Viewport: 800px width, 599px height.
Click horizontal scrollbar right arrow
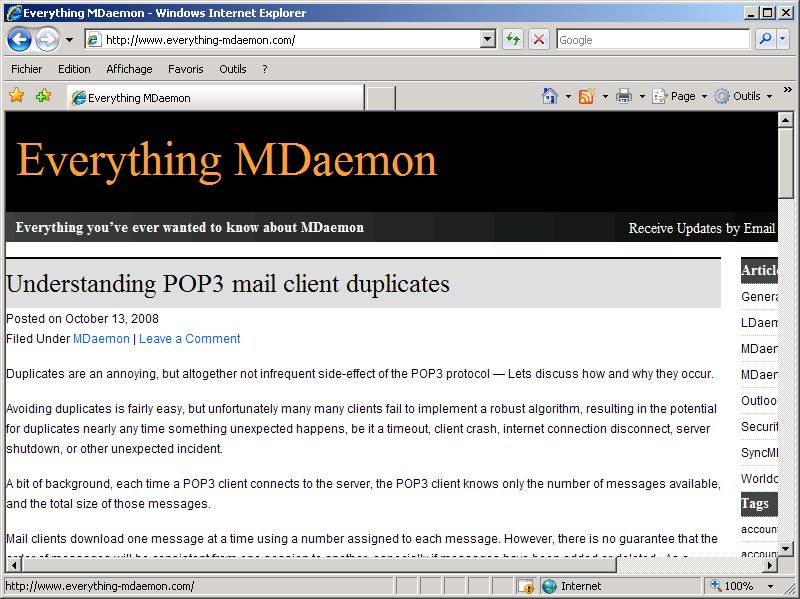[x=770, y=565]
